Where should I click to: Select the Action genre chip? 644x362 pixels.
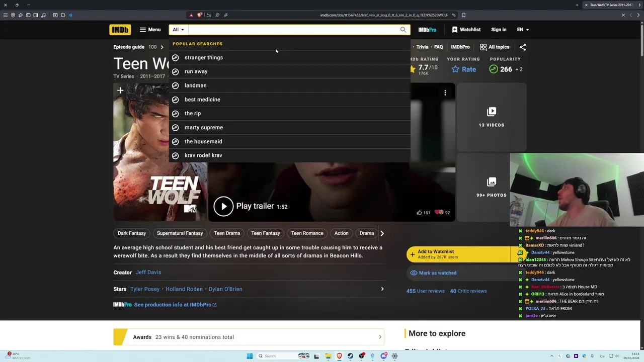(x=341, y=233)
